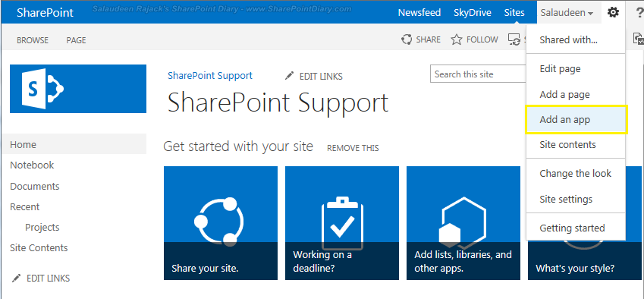Open the Share your site tile

(221, 223)
